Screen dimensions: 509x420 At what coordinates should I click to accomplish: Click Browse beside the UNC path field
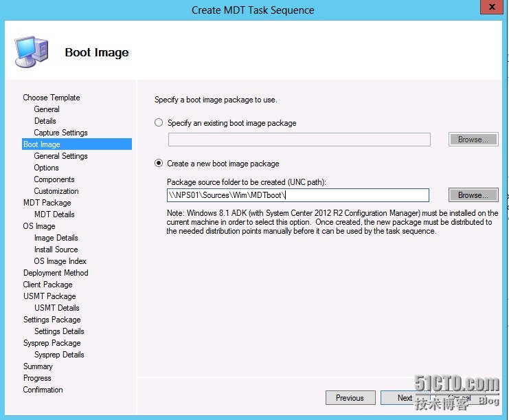tap(473, 195)
